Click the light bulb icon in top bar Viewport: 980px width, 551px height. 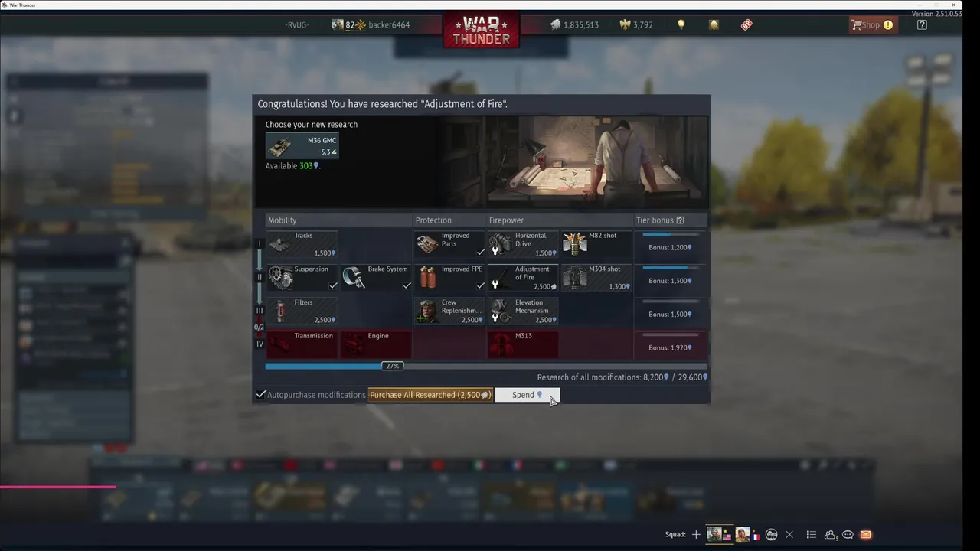coord(681,24)
